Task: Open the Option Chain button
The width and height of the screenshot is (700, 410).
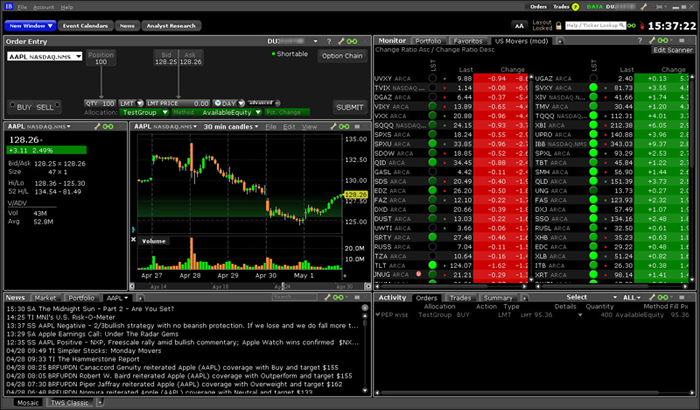Action: (x=342, y=56)
